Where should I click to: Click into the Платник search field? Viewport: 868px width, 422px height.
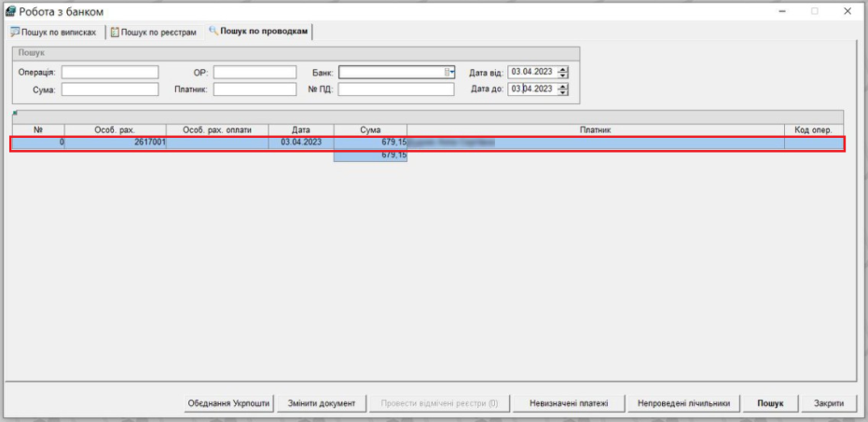[x=254, y=89]
